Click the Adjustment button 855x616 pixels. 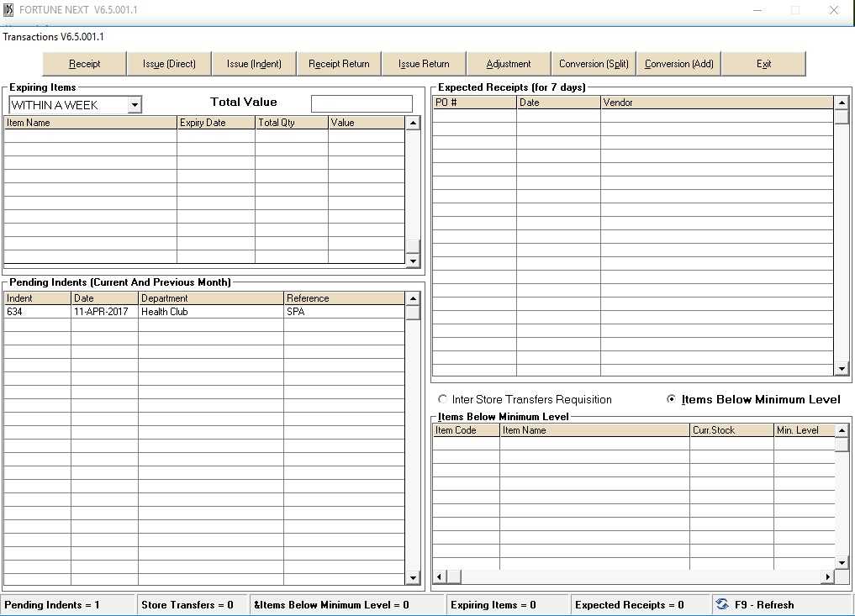(509, 64)
